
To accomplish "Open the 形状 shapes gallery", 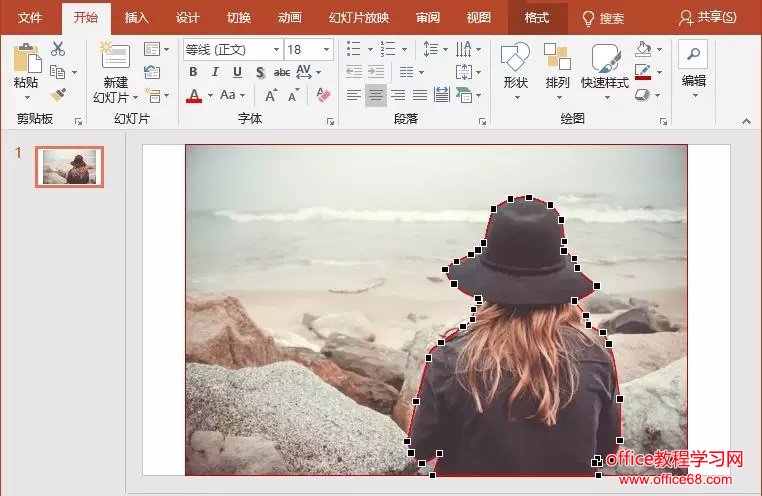I will [515, 59].
